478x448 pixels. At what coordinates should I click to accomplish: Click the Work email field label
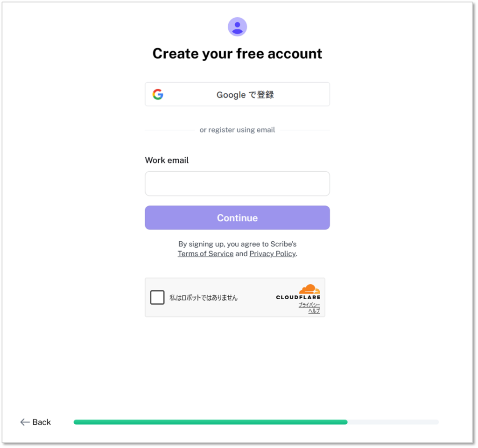pos(167,160)
